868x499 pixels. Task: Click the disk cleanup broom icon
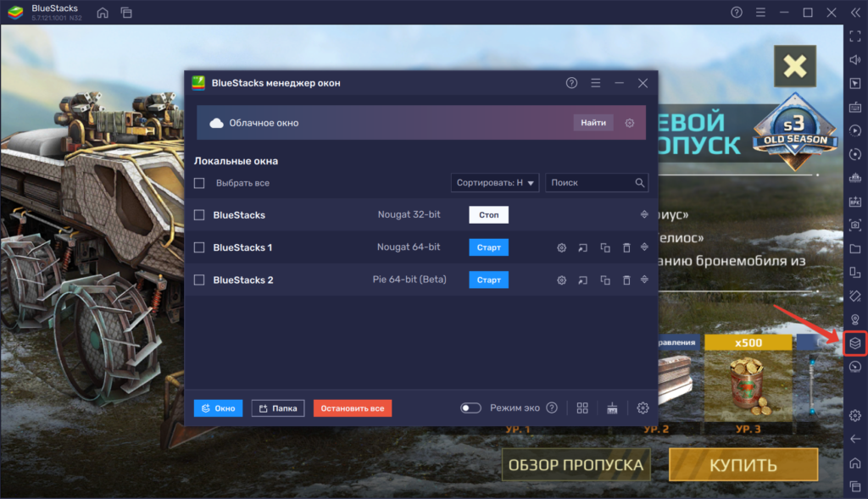(613, 408)
